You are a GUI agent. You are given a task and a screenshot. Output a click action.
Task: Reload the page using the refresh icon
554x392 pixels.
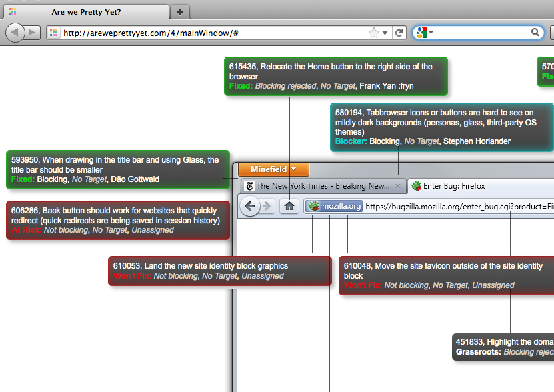[x=399, y=33]
